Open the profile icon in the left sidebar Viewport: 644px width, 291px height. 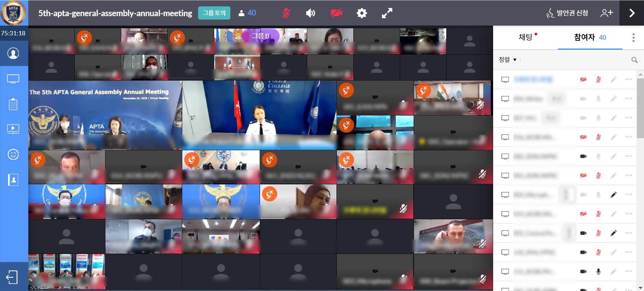pyautogui.click(x=13, y=53)
